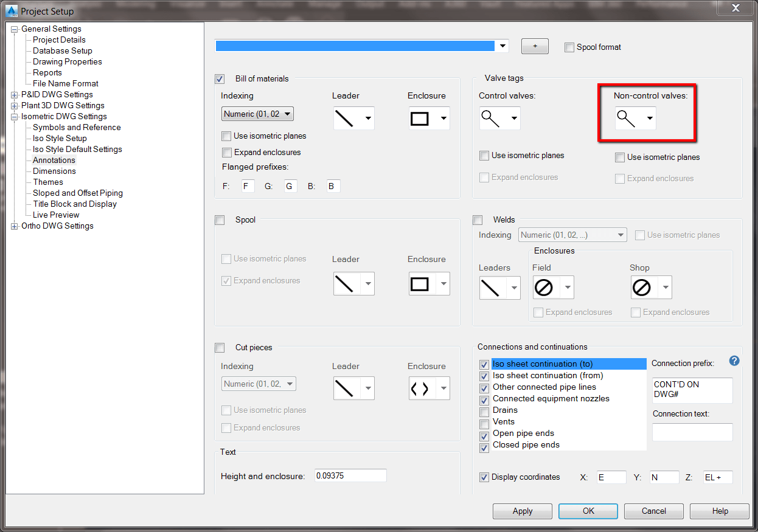Click the Cut pieces leader line icon
758x532 pixels.
[344, 389]
